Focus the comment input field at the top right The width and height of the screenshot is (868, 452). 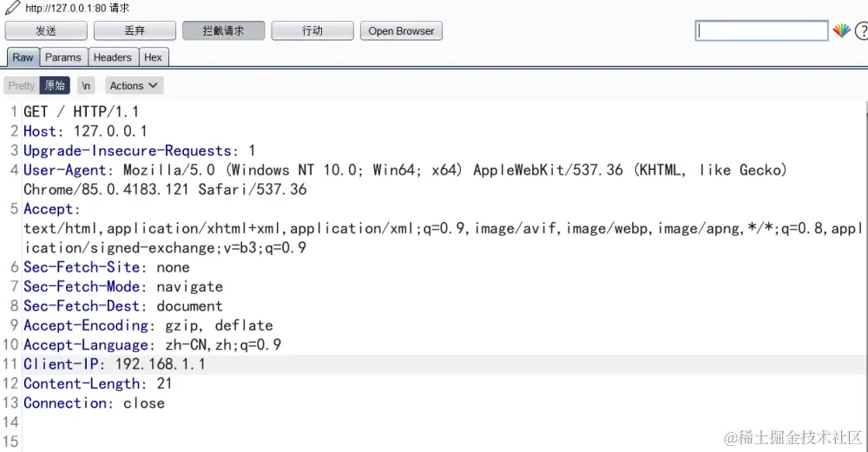coord(762,31)
